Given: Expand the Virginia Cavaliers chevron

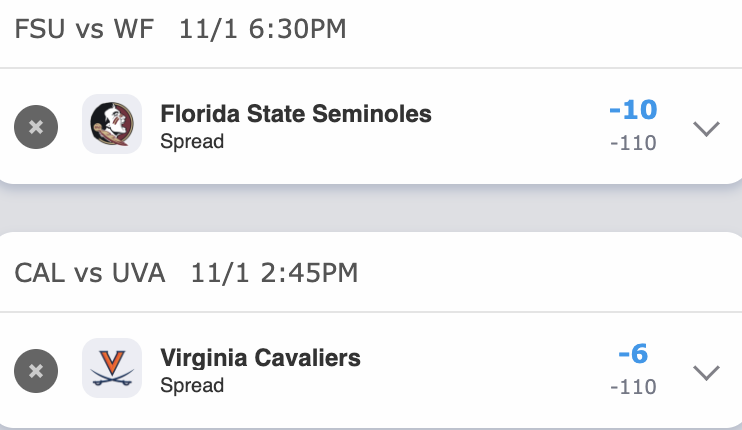Looking at the screenshot, I should coord(706,372).
